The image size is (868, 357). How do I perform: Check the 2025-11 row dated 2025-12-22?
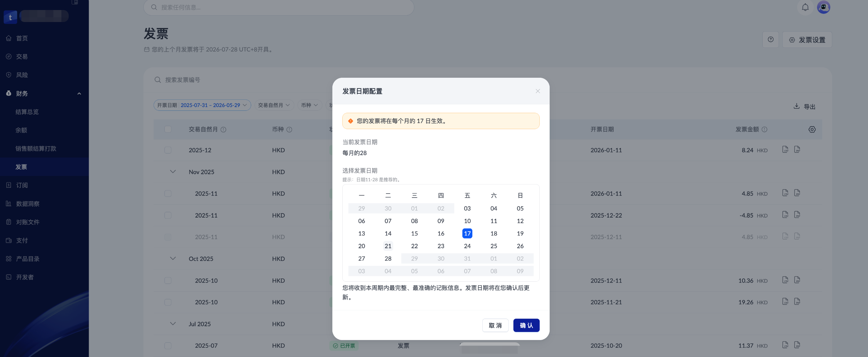(168, 215)
